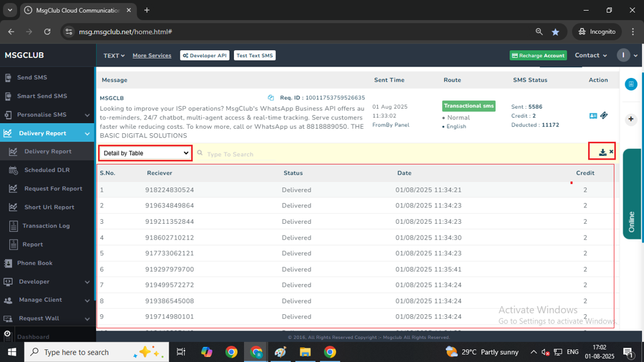Copy the MSGCLB message text

pos(270,97)
